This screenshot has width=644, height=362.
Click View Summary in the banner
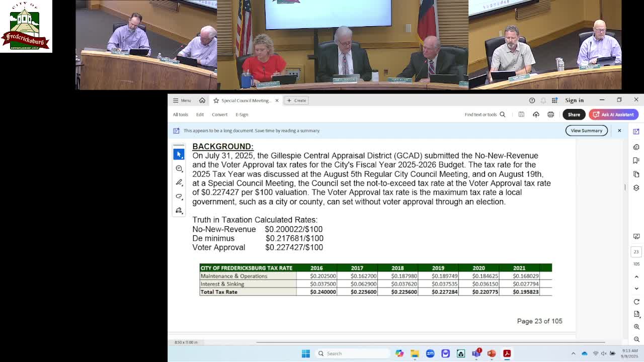pyautogui.click(x=587, y=130)
